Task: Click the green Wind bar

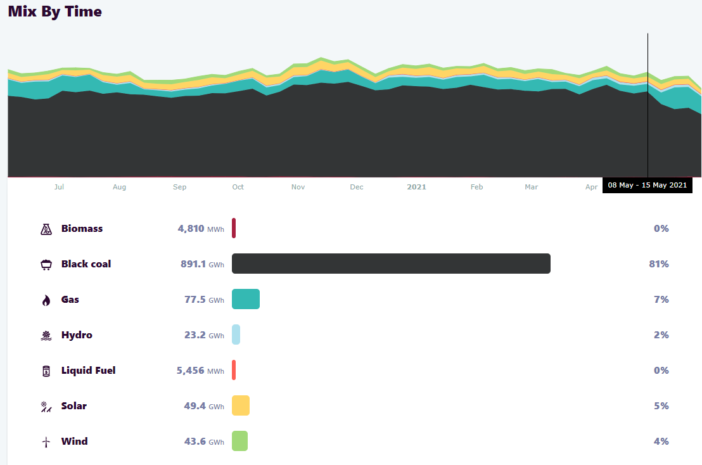Action: click(x=239, y=441)
